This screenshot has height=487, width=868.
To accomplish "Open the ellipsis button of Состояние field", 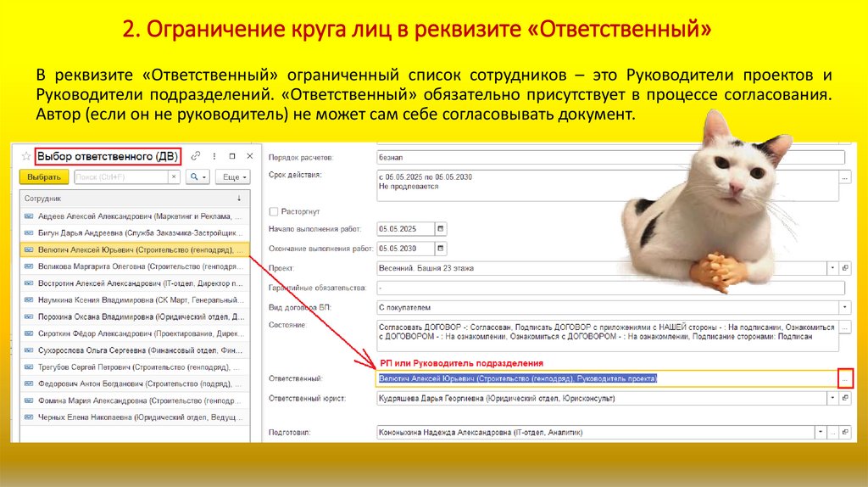I will [x=845, y=328].
